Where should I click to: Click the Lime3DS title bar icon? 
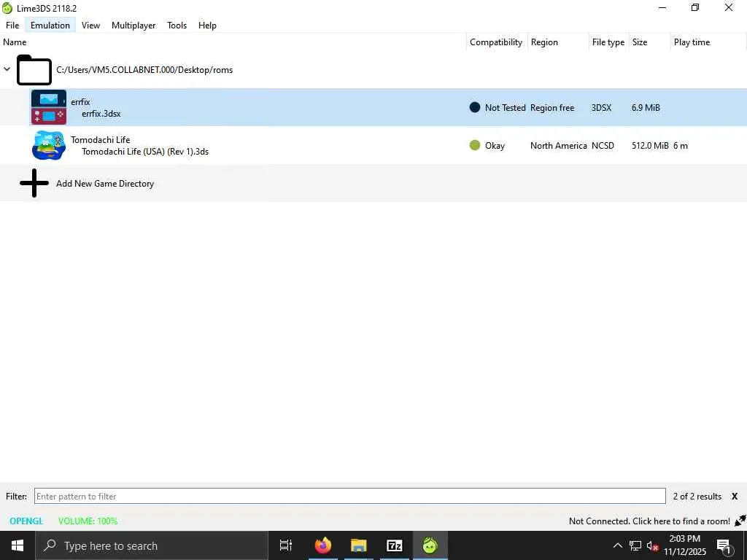coord(7,8)
